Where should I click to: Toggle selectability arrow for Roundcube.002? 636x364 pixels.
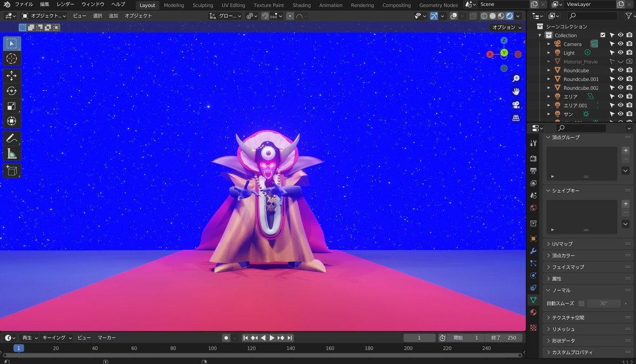pyautogui.click(x=611, y=87)
